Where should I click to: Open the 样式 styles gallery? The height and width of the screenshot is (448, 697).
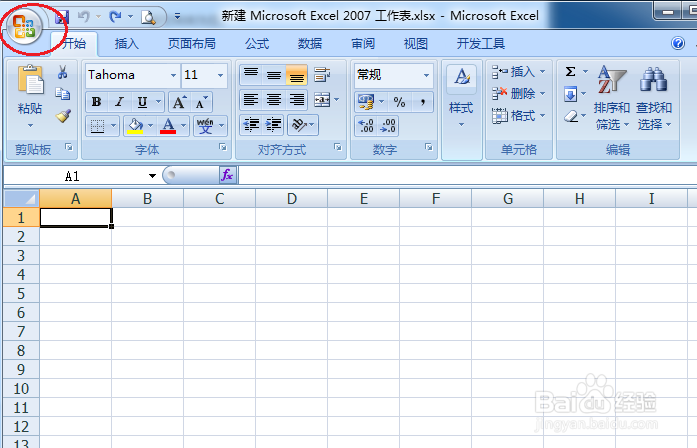point(461,97)
